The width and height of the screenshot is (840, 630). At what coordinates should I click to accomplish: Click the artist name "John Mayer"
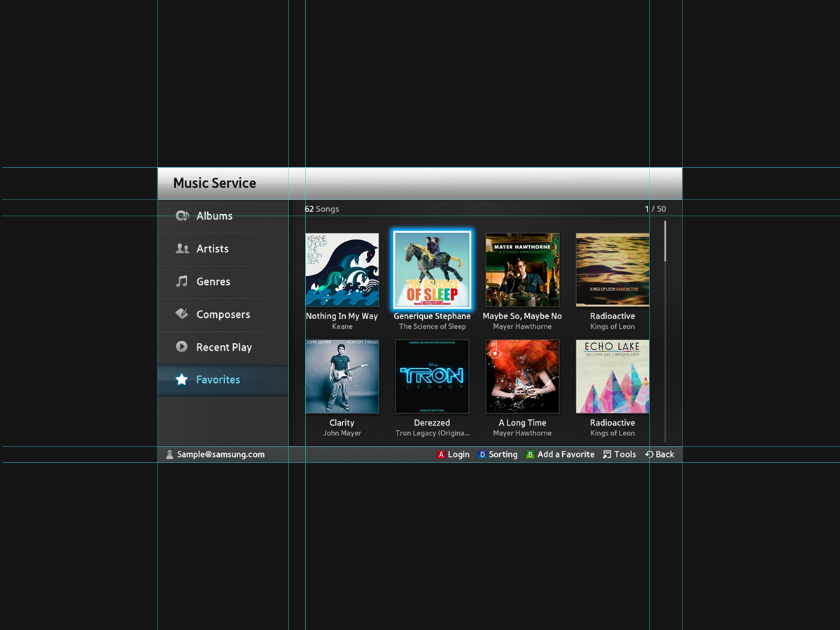pyautogui.click(x=342, y=433)
